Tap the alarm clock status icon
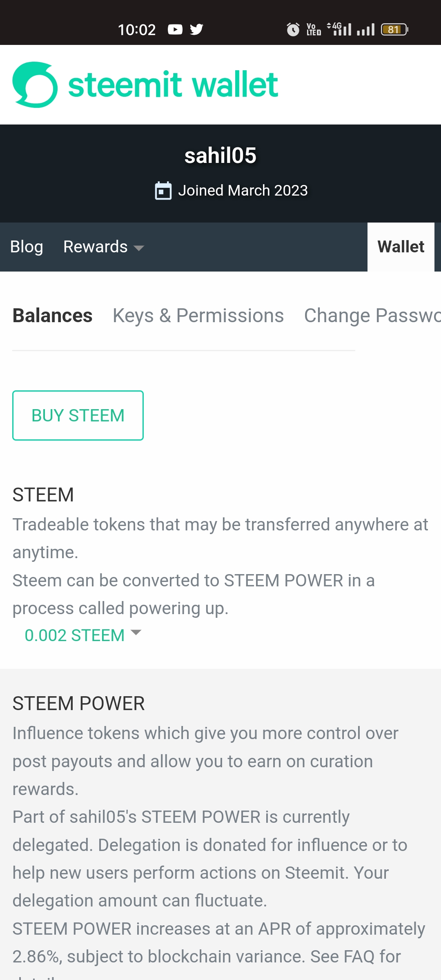Screen dimensions: 441x980 293,29
